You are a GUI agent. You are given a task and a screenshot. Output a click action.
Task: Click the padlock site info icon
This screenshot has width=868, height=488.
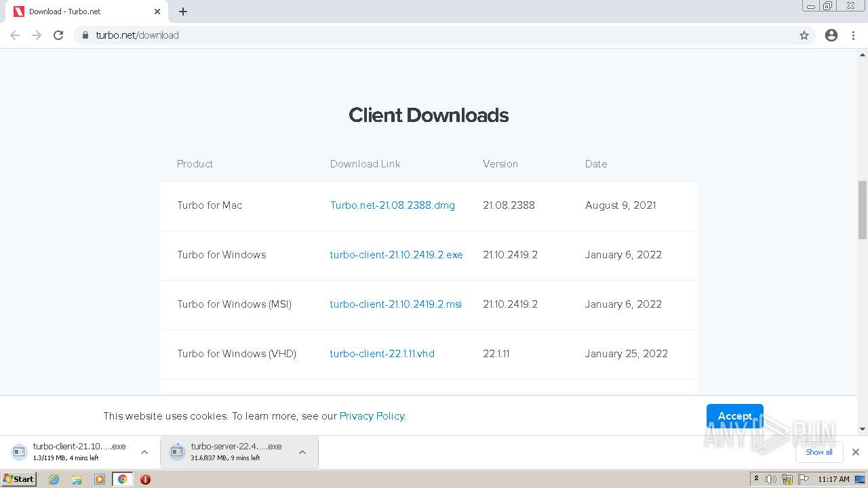(85, 35)
